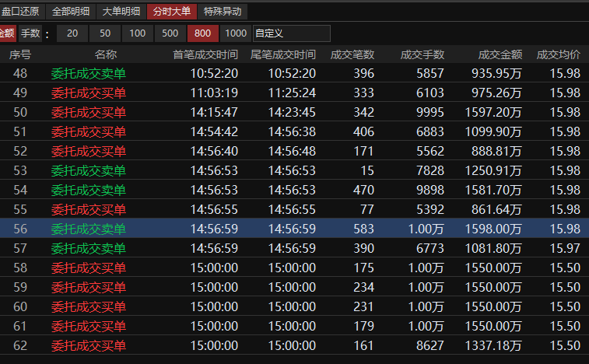
Task: Select row 60 委托成交买单
Action: click(x=294, y=307)
